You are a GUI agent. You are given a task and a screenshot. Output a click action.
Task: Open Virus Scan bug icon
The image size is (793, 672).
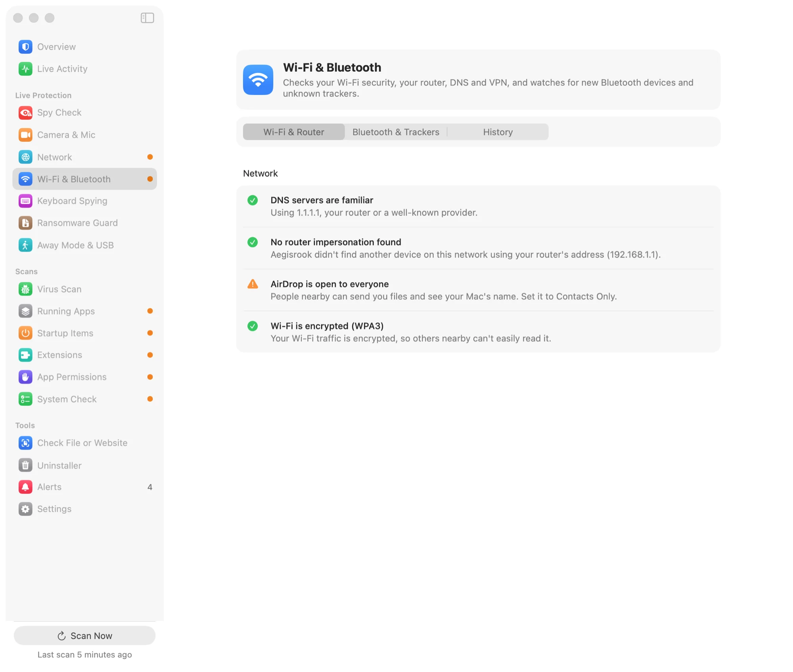tap(25, 289)
